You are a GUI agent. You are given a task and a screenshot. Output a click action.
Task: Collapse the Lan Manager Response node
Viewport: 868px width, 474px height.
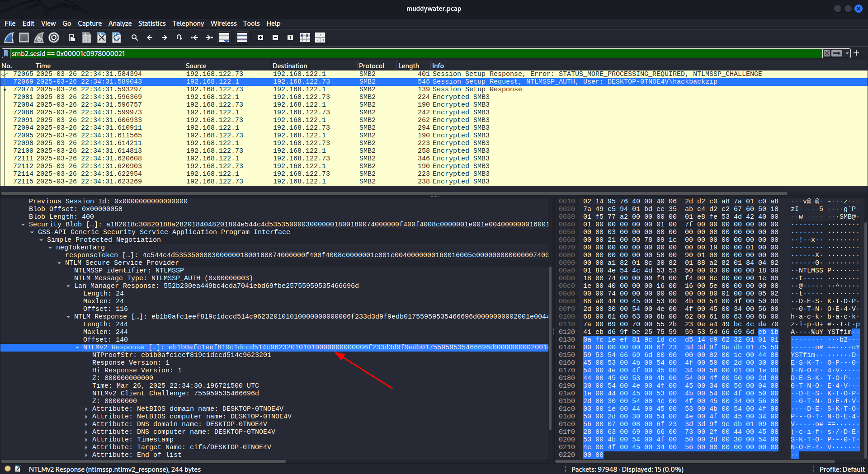pos(68,286)
